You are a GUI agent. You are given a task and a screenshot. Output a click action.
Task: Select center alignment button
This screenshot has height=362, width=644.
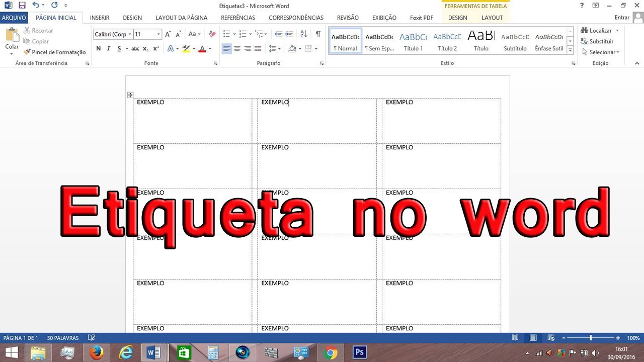tap(237, 49)
